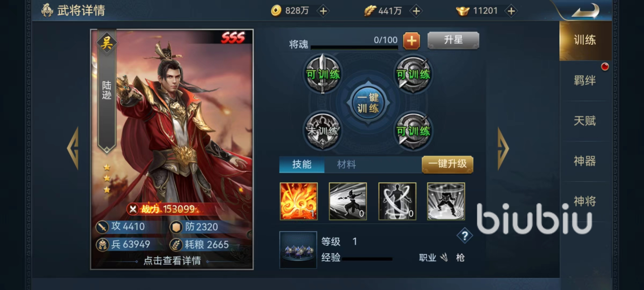Image resolution: width=644 pixels, height=290 pixels.
Task: Click the plus next to 828万 gold coins
Action: (x=323, y=11)
